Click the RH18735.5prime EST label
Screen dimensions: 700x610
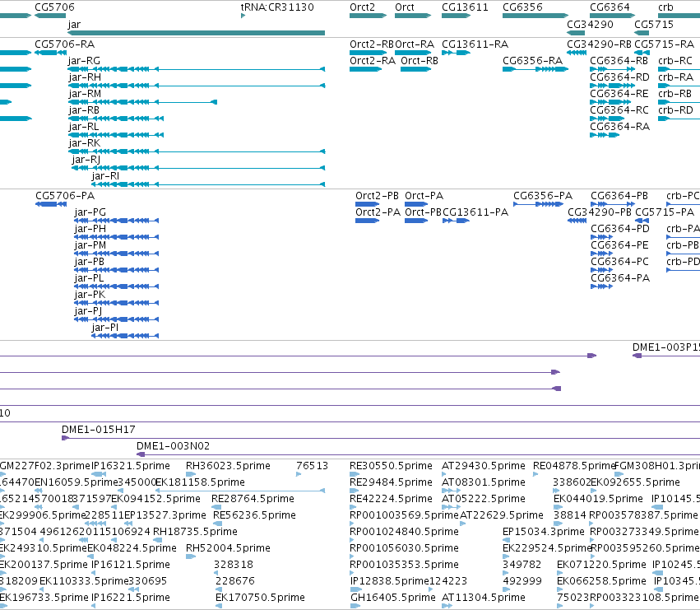click(195, 532)
